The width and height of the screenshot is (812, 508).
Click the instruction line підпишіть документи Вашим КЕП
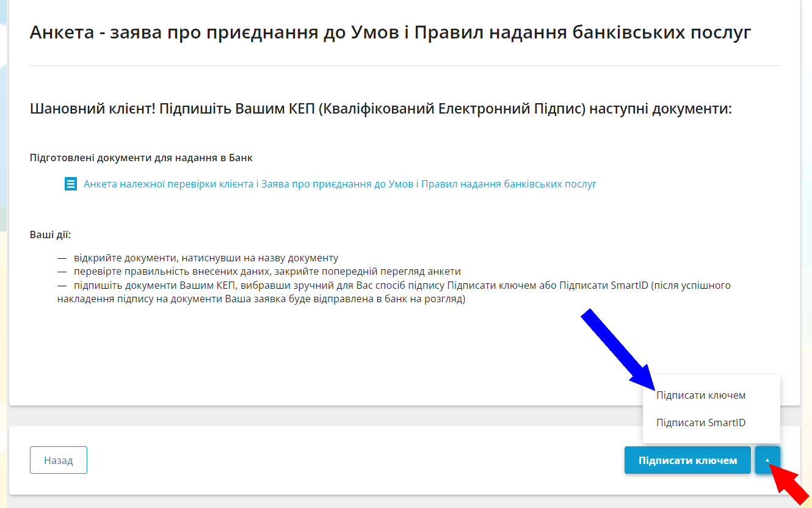pos(394,292)
